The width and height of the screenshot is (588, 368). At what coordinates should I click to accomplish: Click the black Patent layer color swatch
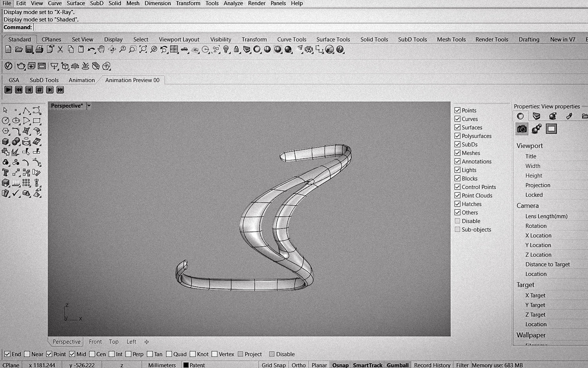(x=186, y=365)
